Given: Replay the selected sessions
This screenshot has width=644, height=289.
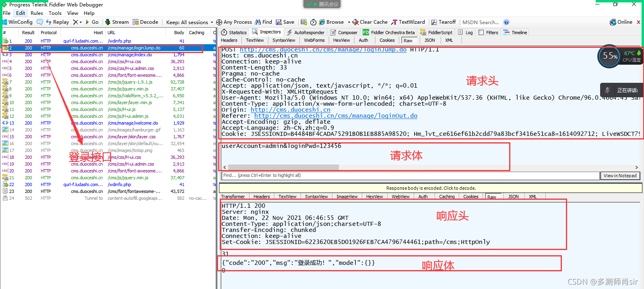Looking at the screenshot, I should coord(57,22).
